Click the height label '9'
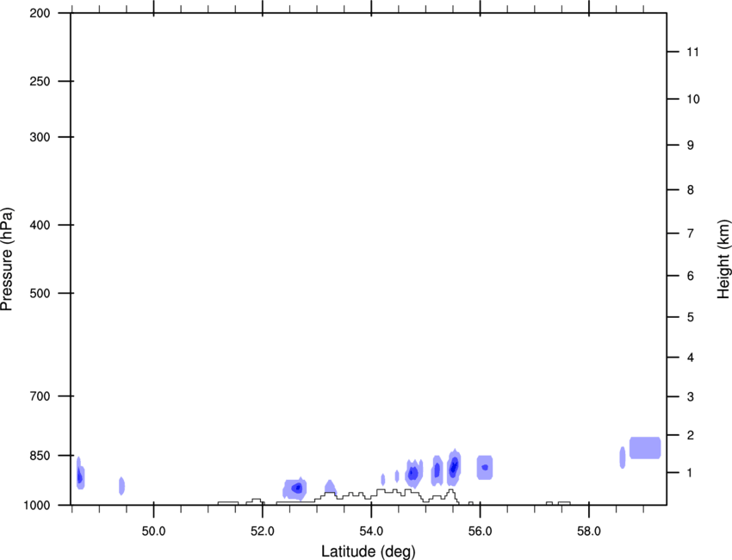 coord(691,146)
